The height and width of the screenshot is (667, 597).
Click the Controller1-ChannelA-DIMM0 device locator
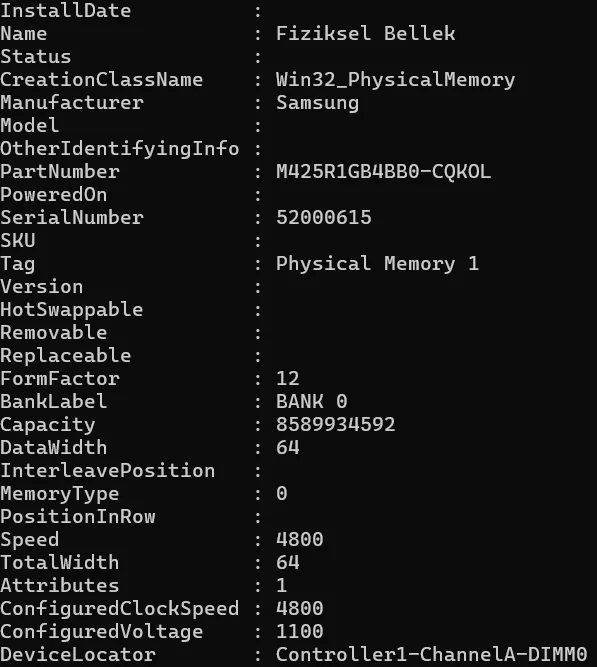click(431, 654)
